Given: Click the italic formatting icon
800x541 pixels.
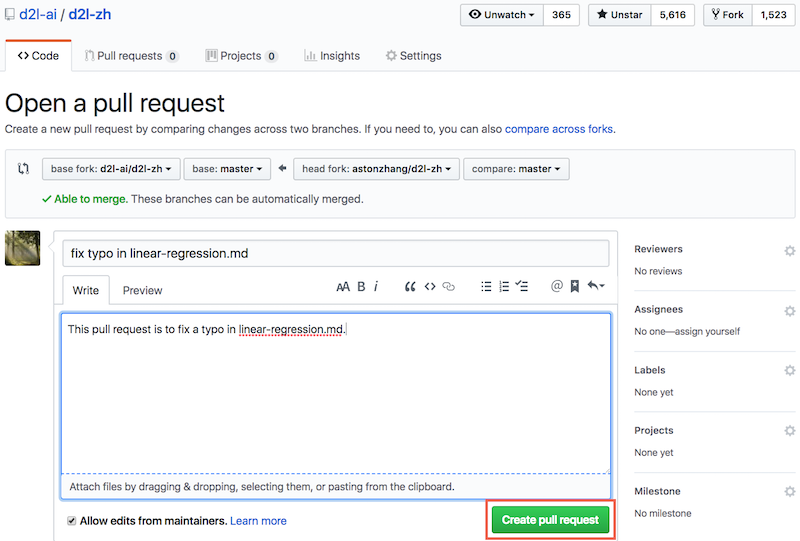Looking at the screenshot, I should click(376, 287).
